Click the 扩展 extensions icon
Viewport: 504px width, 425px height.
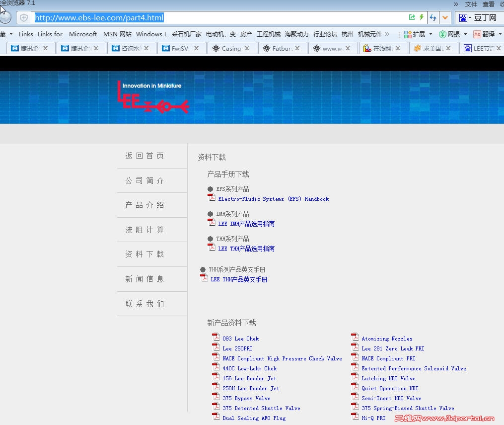pos(408,34)
